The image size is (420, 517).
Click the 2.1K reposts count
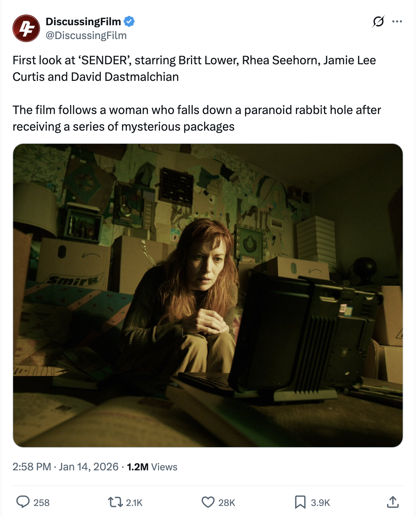click(x=134, y=502)
